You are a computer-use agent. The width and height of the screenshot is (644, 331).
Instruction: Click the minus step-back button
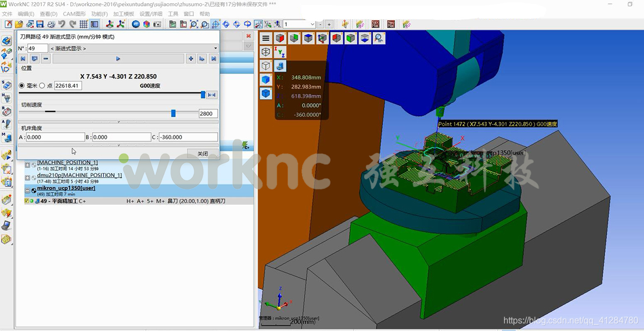(x=45, y=59)
